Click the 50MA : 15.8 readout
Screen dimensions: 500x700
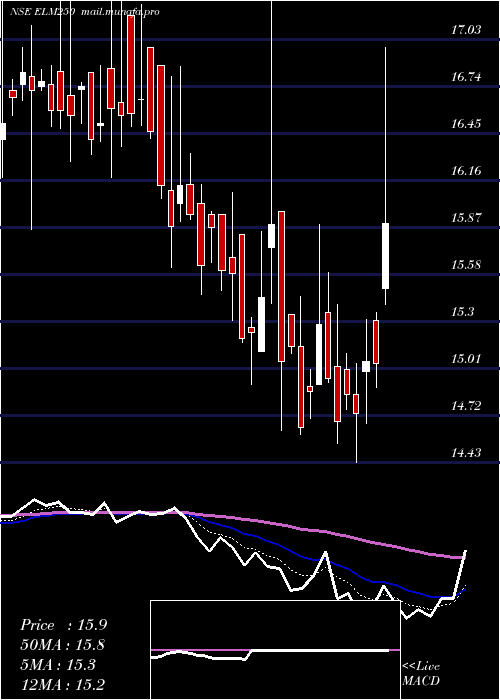coord(63,645)
